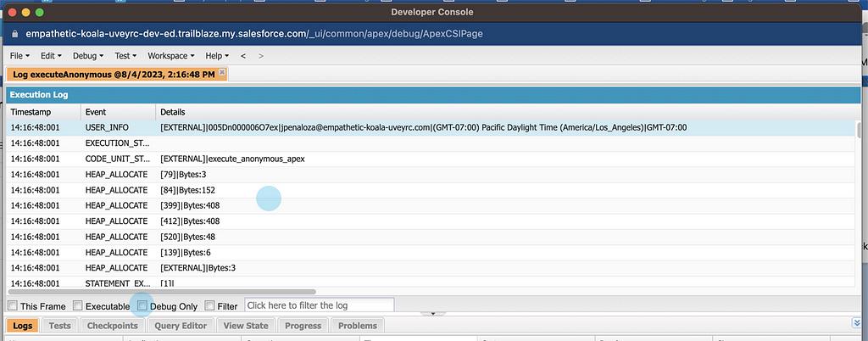Open the Help menu
This screenshot has width=868, height=341.
point(217,56)
